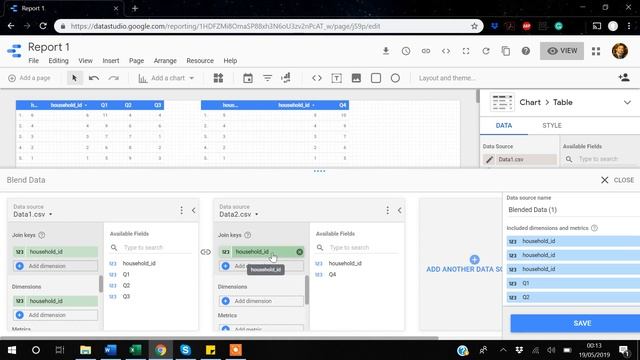
Task: Sort first table by household_id header
Action: [66, 105]
